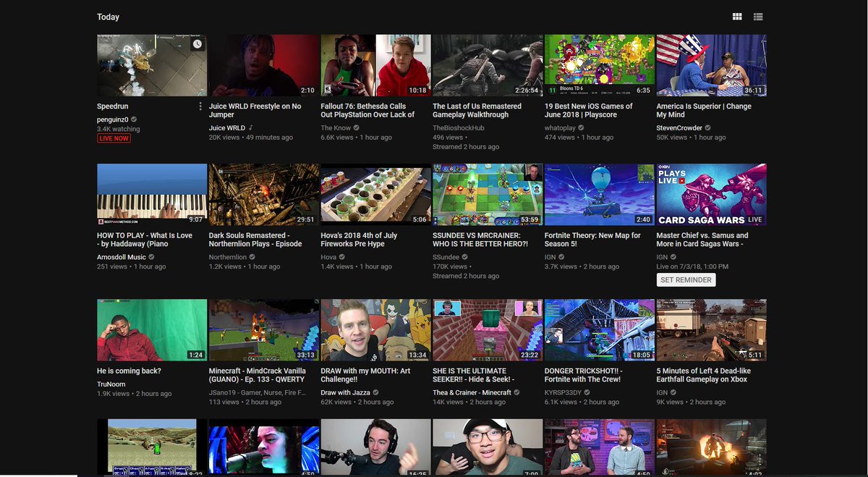This screenshot has height=477, width=868.
Task: Go to whatoplay channel
Action: (561, 127)
